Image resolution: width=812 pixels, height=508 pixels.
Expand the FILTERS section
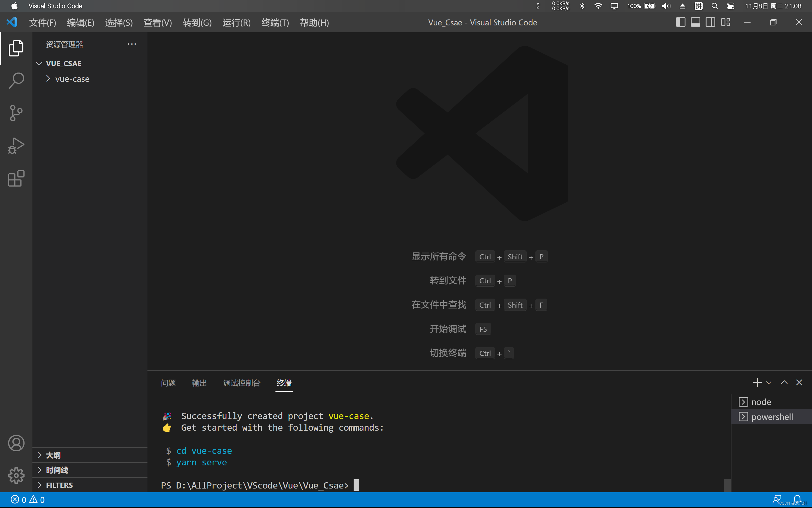pyautogui.click(x=90, y=485)
